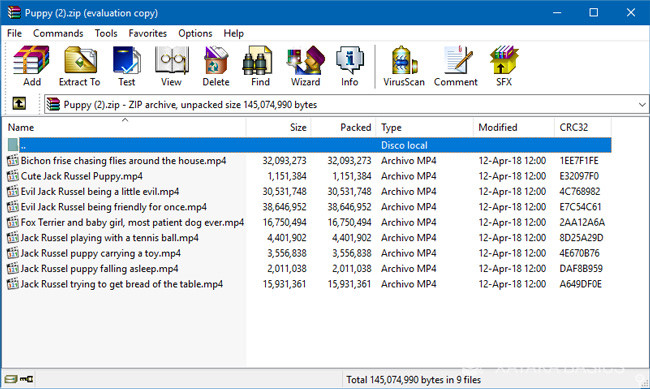The height and width of the screenshot is (389, 650).
Task: Sort files by Size column
Action: point(279,127)
